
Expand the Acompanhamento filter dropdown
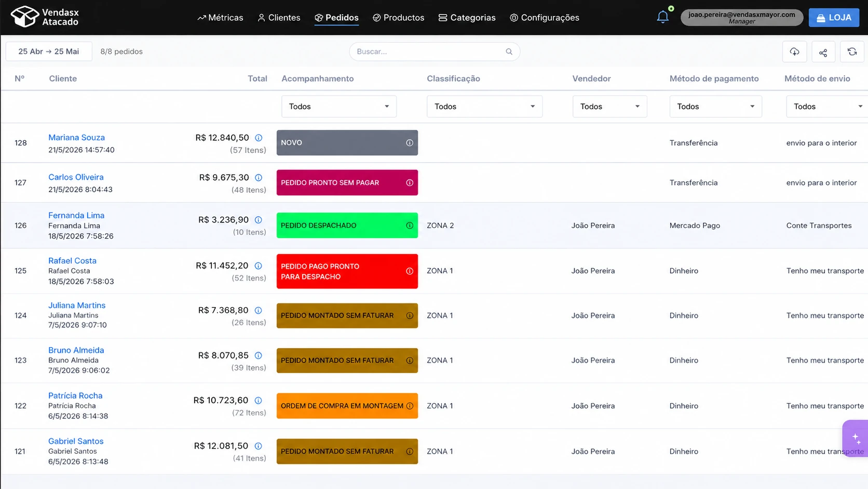(x=339, y=107)
